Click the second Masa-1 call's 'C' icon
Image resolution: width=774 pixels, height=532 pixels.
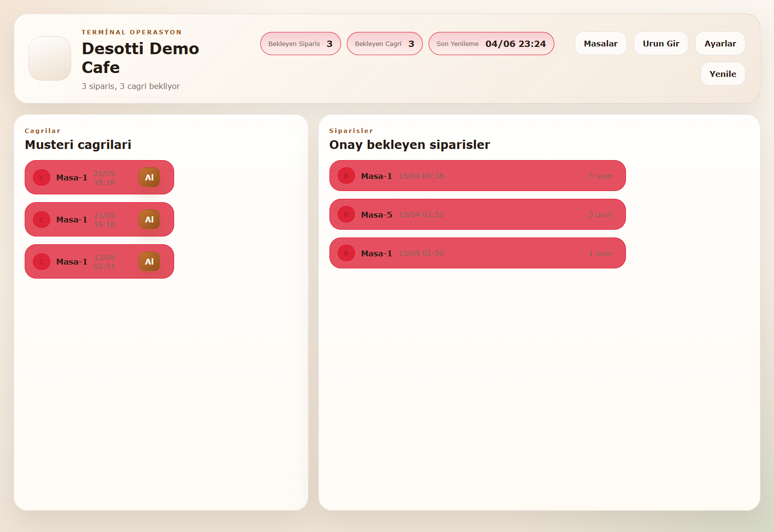(x=42, y=220)
